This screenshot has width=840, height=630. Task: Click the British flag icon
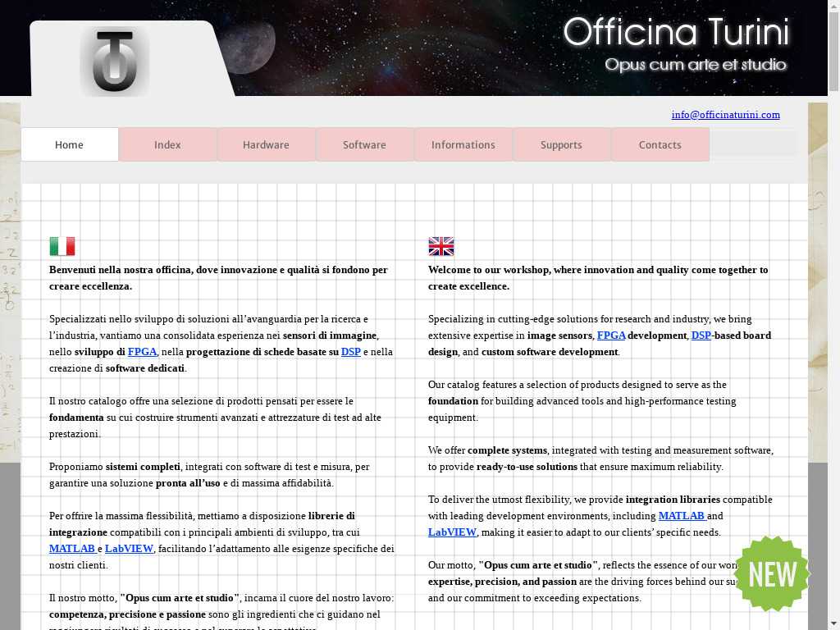[x=441, y=246]
